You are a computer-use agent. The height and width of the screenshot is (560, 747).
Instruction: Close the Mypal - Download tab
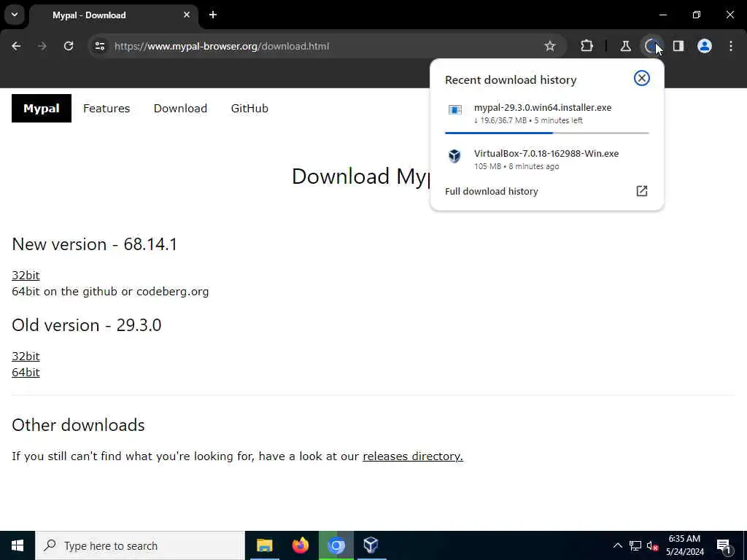[x=187, y=15]
